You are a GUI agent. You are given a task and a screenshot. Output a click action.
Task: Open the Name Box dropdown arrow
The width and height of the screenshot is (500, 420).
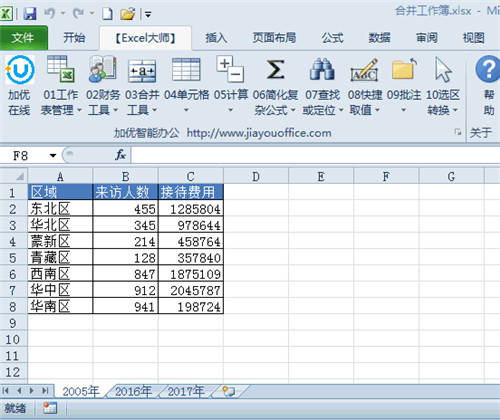tap(53, 155)
